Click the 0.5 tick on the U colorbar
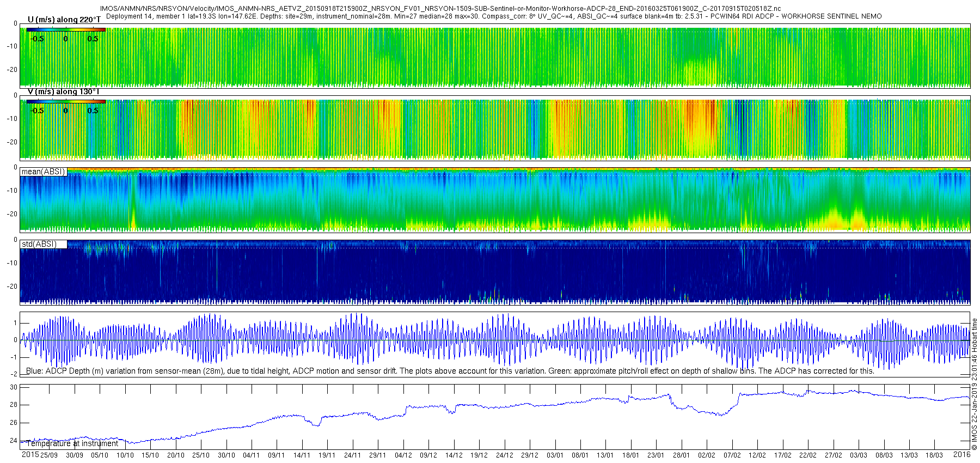 coord(93,39)
